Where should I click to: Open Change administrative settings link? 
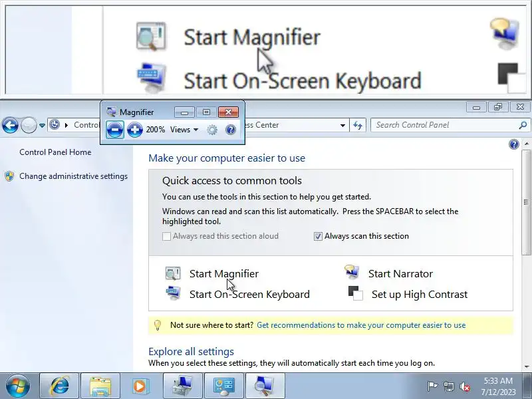(x=73, y=176)
